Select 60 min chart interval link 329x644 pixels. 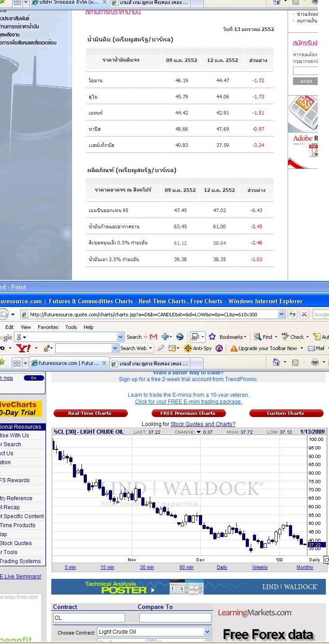pyautogui.click(x=186, y=567)
